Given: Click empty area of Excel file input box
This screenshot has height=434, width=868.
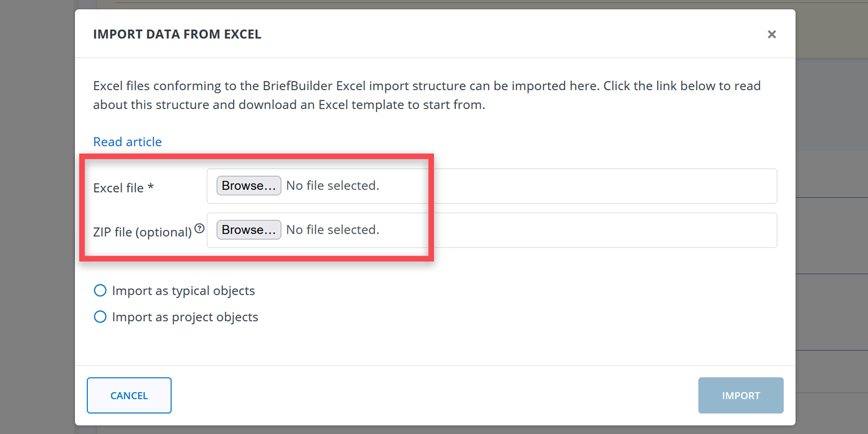Looking at the screenshot, I should 597,186.
